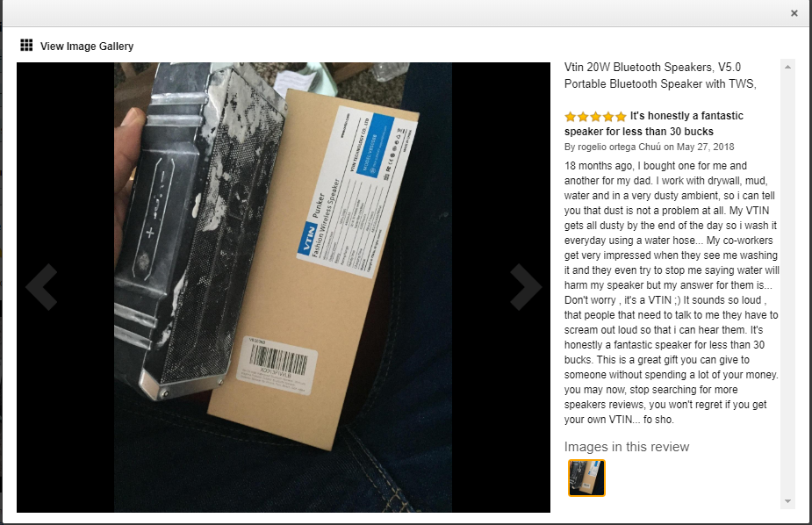Click the blue VTIN logo on the box label
Image resolution: width=812 pixels, height=525 pixels.
click(307, 238)
